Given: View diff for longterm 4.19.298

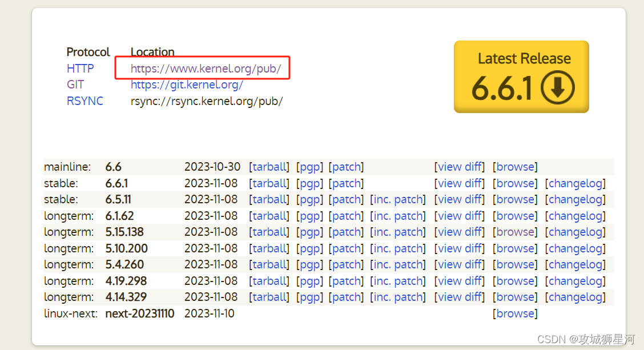Looking at the screenshot, I should click(460, 280).
